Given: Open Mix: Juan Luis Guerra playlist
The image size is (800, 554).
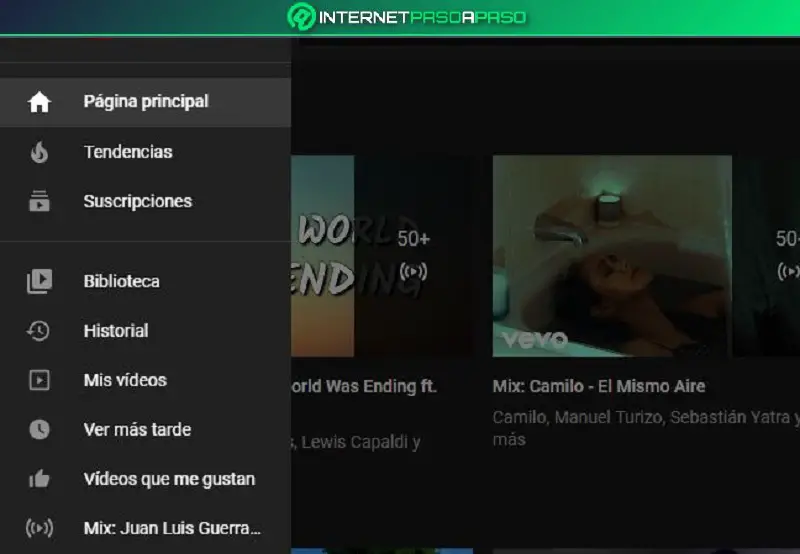Looking at the screenshot, I should 145,528.
